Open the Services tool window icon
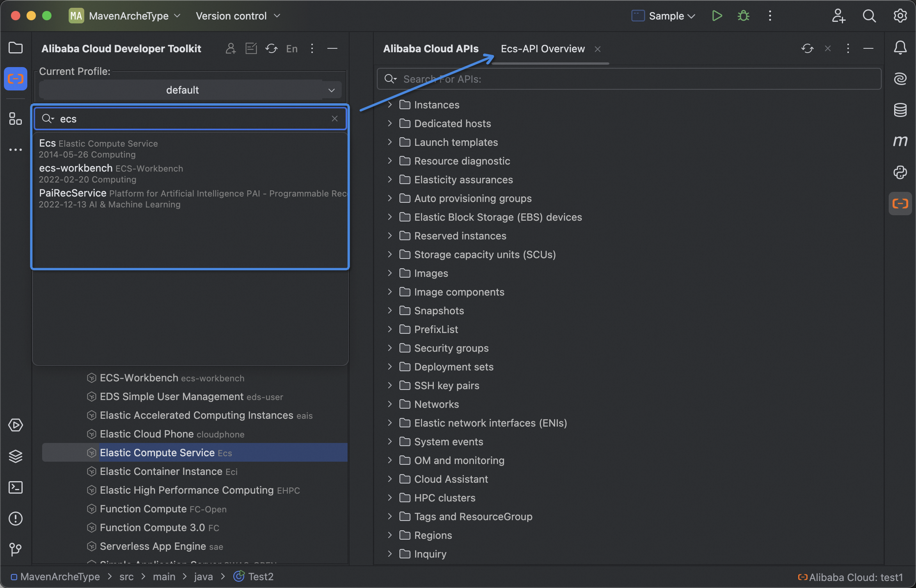Screen dimensions: 916x588 click(16, 425)
